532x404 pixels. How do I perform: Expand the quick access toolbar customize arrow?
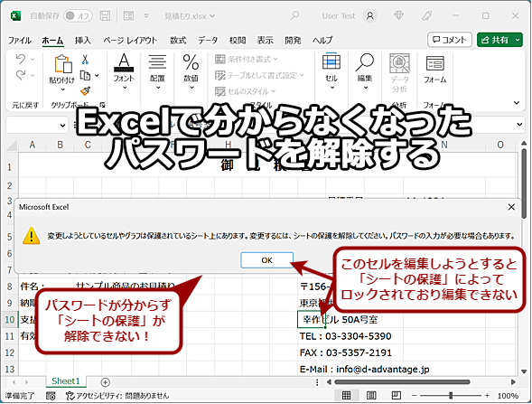coord(146,15)
